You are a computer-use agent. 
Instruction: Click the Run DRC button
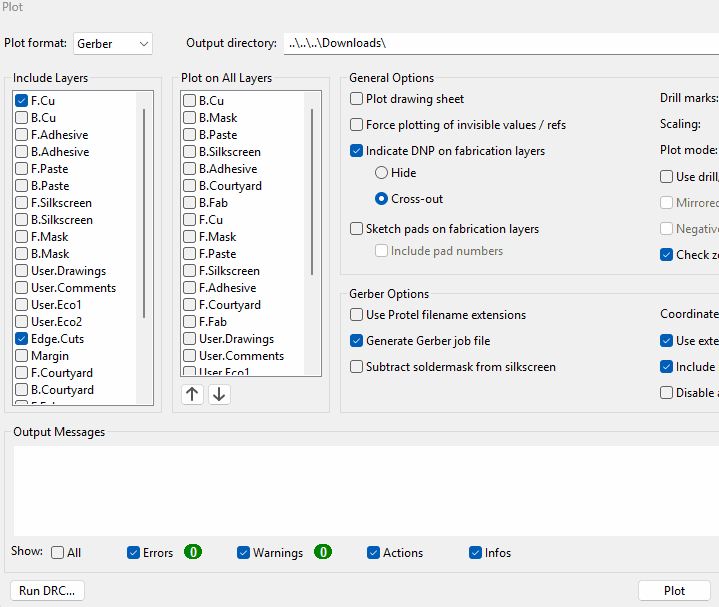click(x=46, y=590)
